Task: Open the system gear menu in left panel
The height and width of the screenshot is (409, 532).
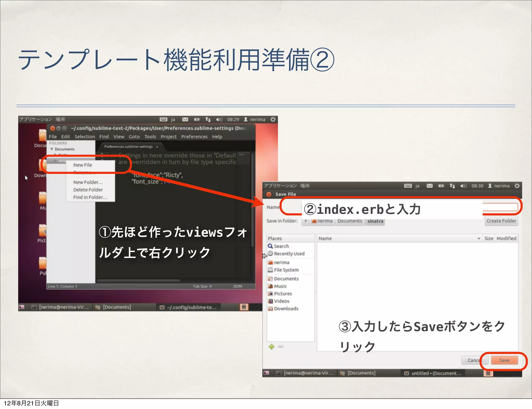Action: pos(273,119)
